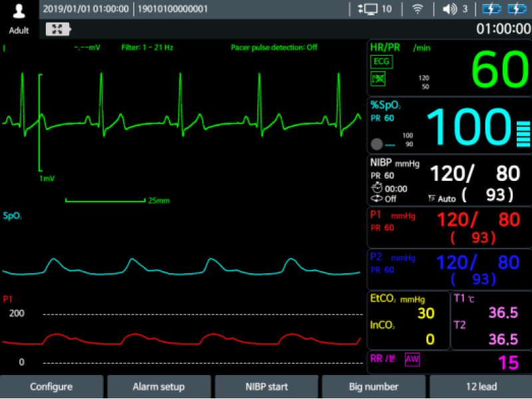This screenshot has width=532, height=399.
Task: Toggle the AW indicator in RR panel
Action: [x=412, y=358]
